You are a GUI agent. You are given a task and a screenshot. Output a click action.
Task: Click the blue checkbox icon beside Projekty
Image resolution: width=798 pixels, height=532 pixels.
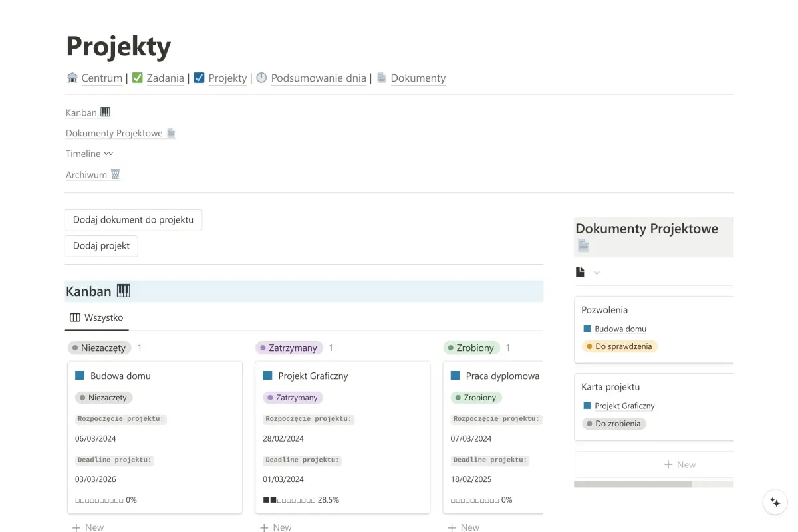[199, 78]
